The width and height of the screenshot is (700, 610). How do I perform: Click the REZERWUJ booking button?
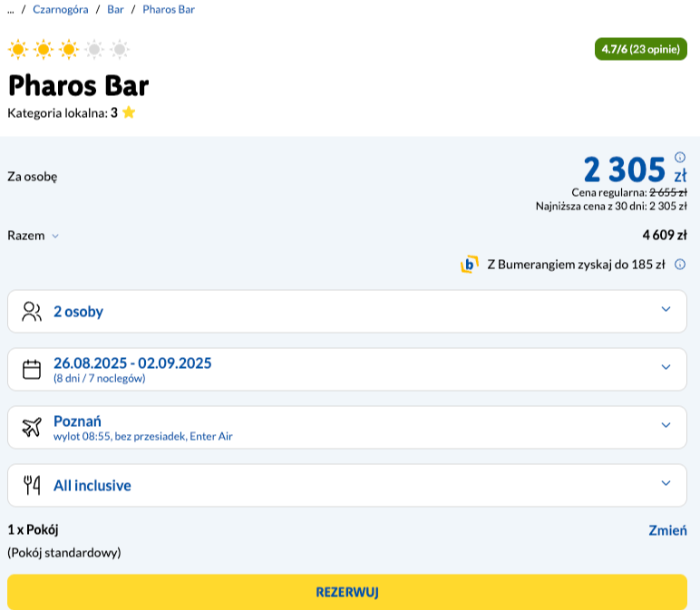coord(347,592)
